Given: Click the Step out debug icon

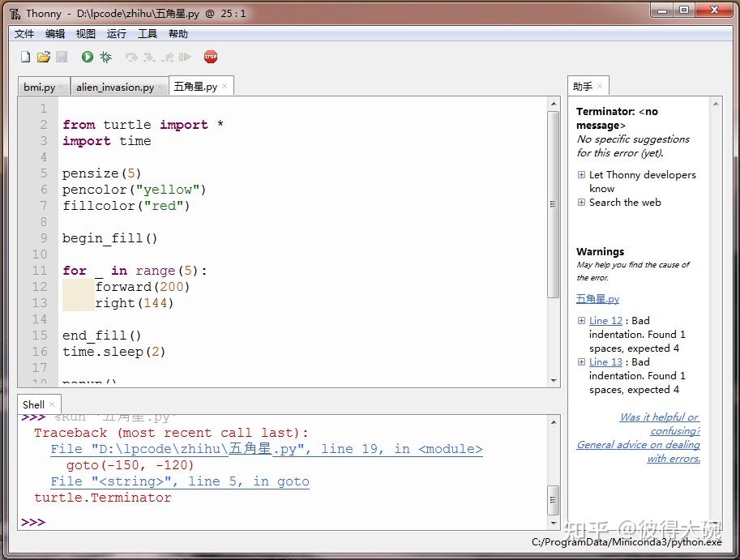Looking at the screenshot, I should 166,56.
